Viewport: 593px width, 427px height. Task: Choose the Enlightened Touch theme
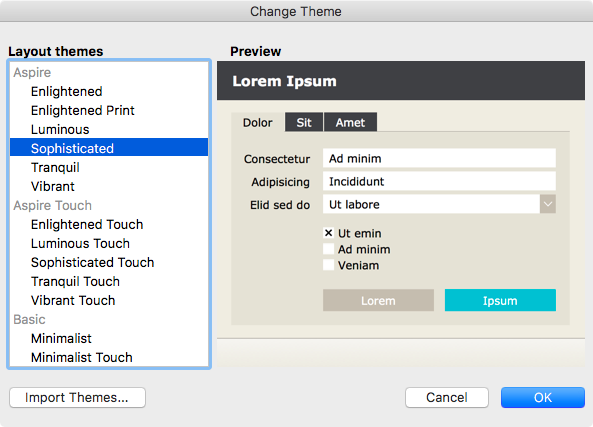pyautogui.click(x=109, y=224)
